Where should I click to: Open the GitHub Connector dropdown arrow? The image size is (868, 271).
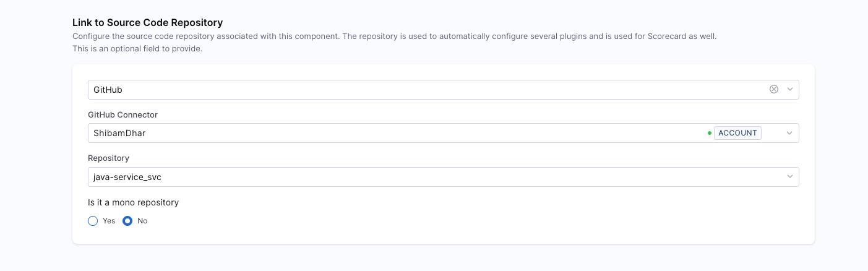(x=790, y=133)
